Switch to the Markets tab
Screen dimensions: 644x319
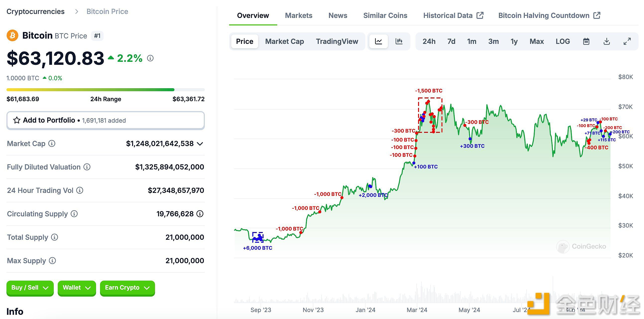pyautogui.click(x=299, y=15)
